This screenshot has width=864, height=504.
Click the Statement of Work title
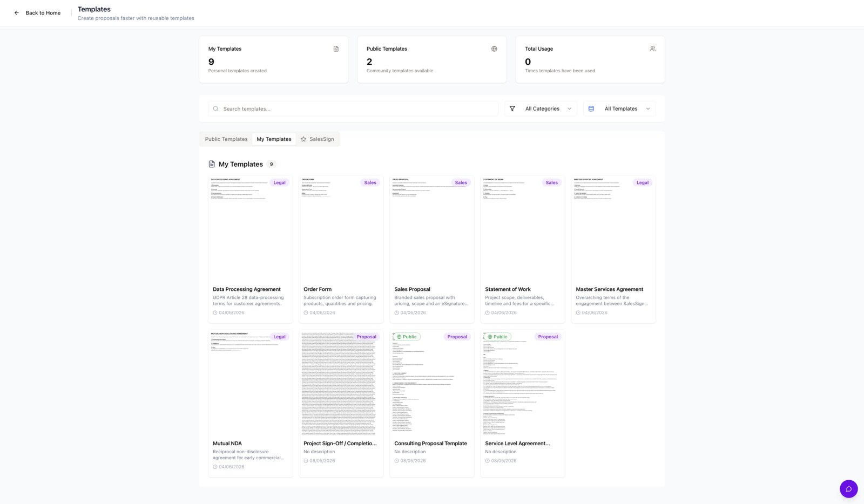pos(508,290)
